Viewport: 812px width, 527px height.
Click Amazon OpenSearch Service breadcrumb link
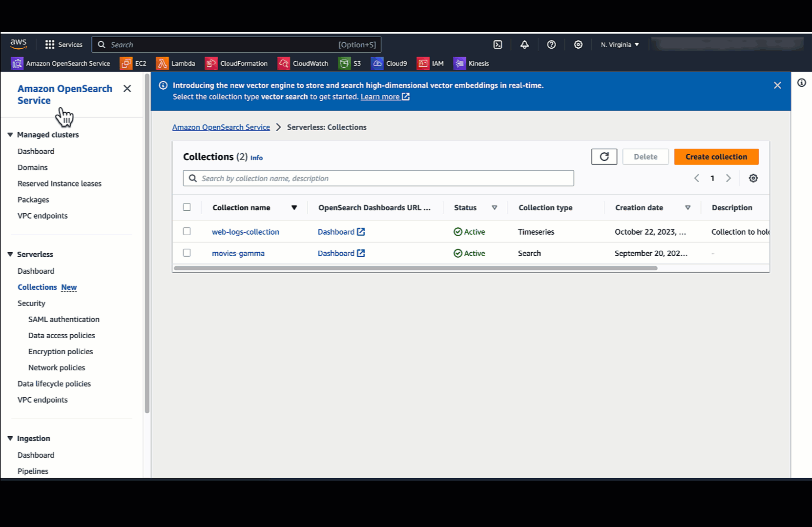click(221, 127)
